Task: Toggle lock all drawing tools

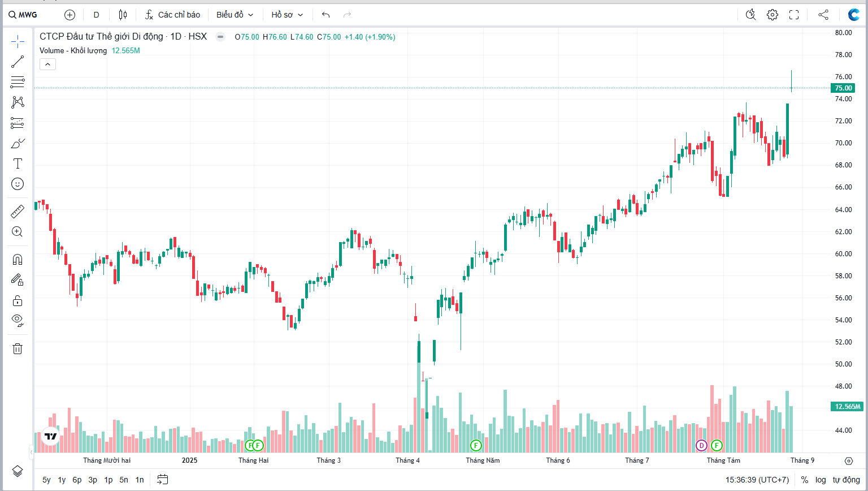Action: pyautogui.click(x=18, y=300)
